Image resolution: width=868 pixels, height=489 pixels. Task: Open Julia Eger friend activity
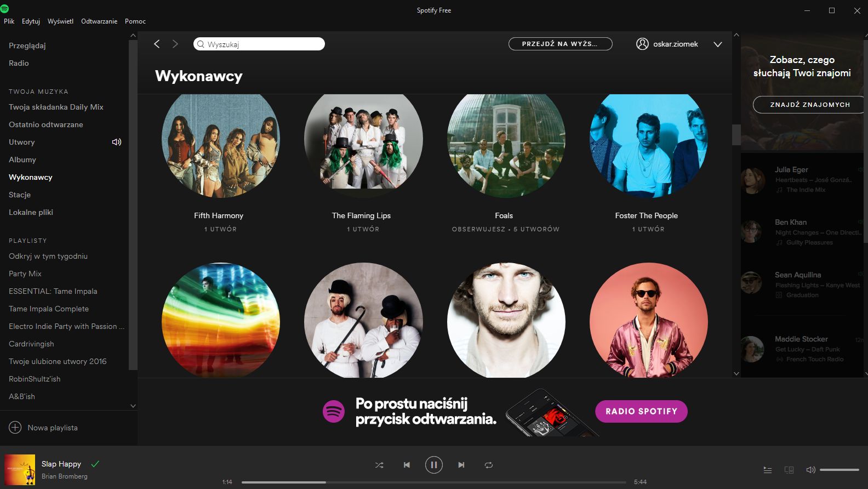[x=802, y=180]
